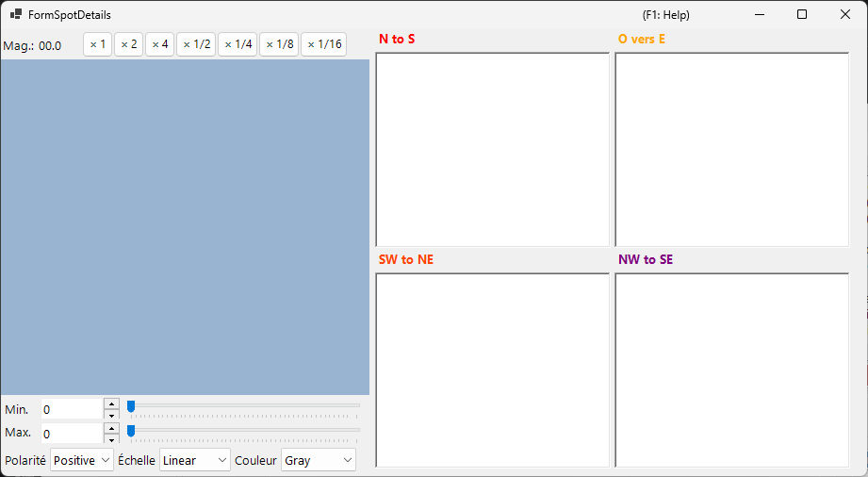Viewport: 868px width, 477px height.
Task: Select × 1/2 magnification
Action: [x=196, y=44]
